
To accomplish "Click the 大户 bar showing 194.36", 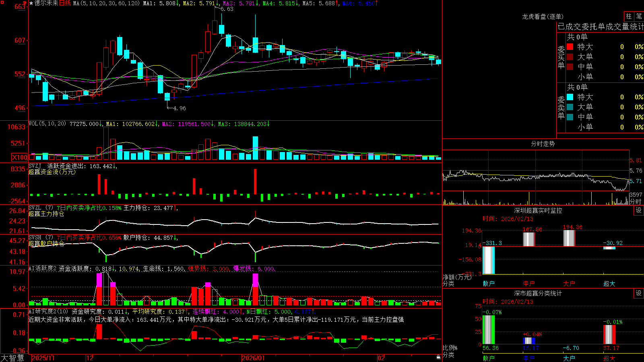I will [x=569, y=238].
